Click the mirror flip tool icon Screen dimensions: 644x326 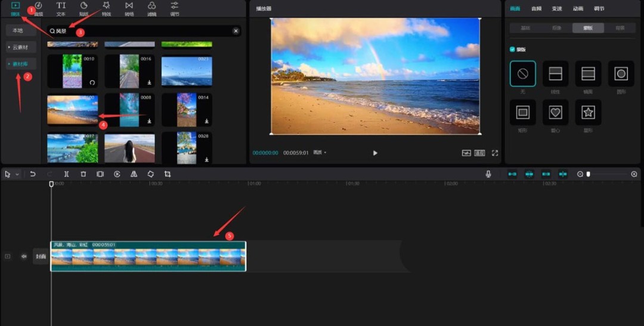pyautogui.click(x=134, y=174)
